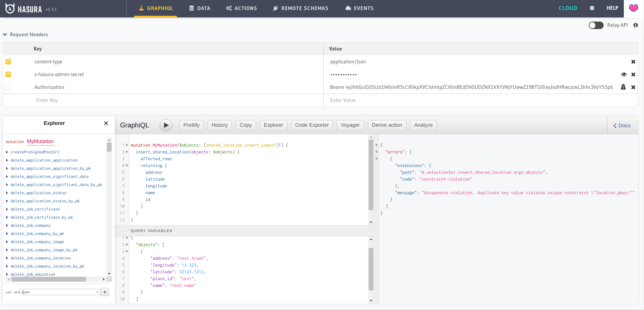The height and width of the screenshot is (310, 644).
Task: Click the JWT decode icon beside Authorization
Action: pyautogui.click(x=623, y=87)
